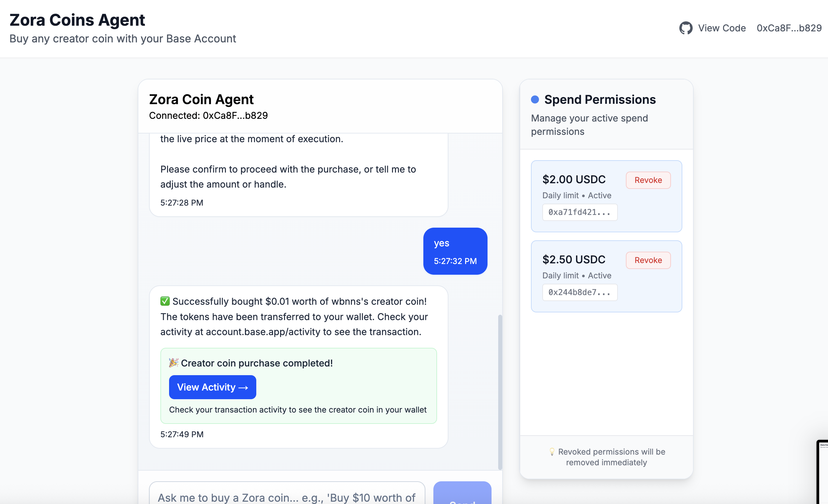Select the 0x244b8de7... permission address chip
The width and height of the screenshot is (828, 504).
pyautogui.click(x=580, y=292)
